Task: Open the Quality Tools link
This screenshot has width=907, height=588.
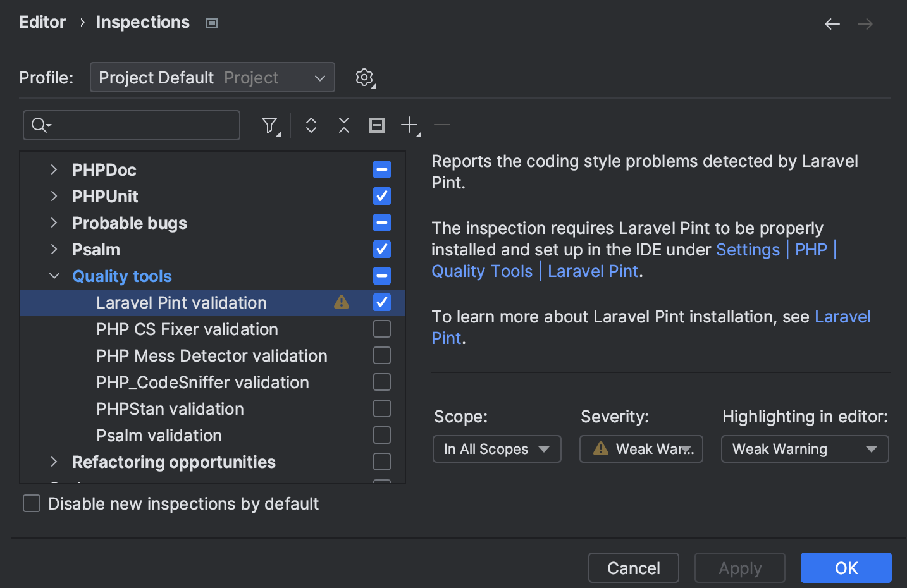Action: pos(482,271)
